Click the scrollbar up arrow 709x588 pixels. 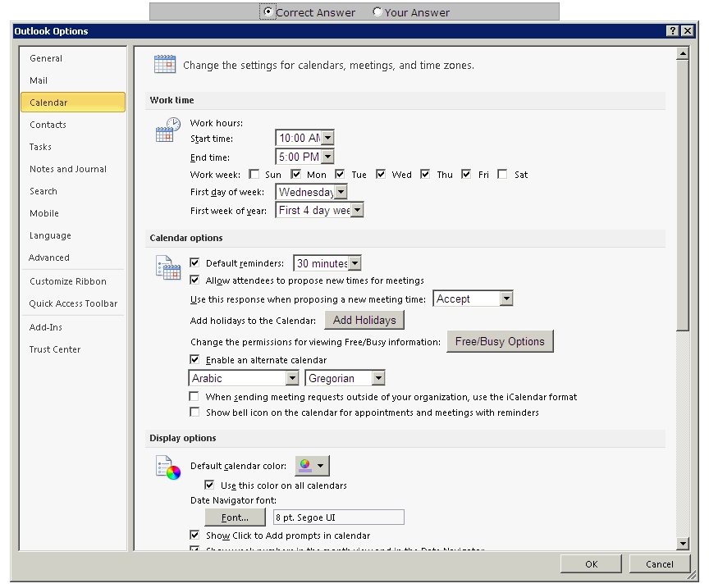point(682,54)
